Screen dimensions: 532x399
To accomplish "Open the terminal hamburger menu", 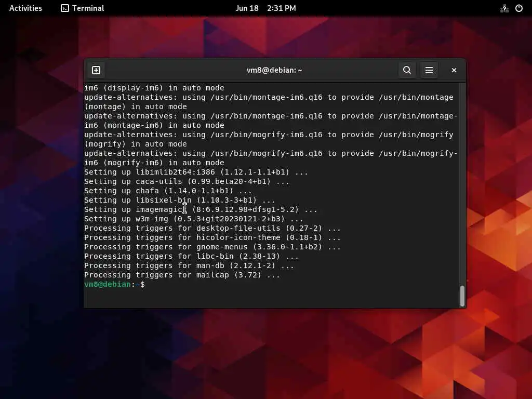I will pos(429,70).
